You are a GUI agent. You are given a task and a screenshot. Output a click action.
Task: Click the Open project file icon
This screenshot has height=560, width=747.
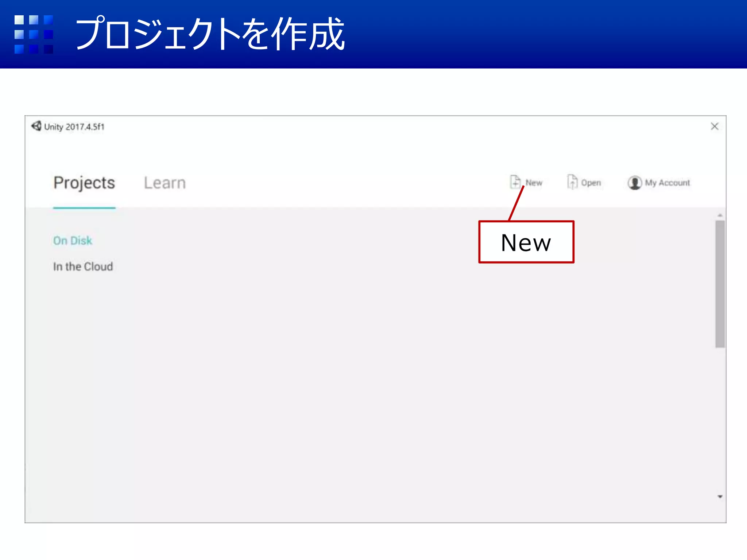(572, 182)
